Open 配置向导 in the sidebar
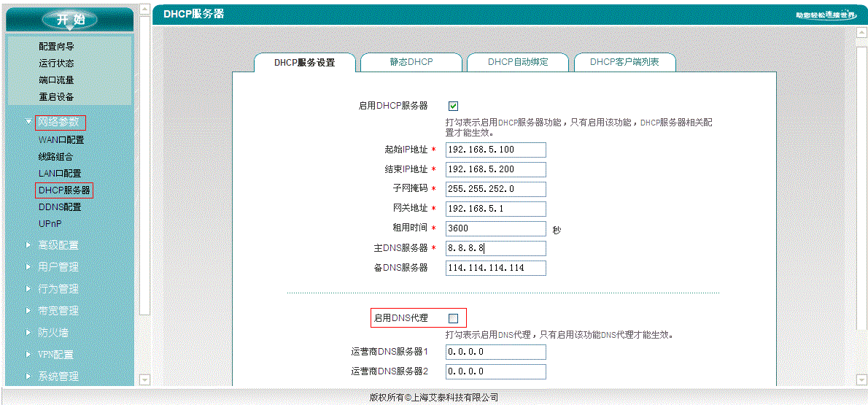This screenshot has width=868, height=405. (x=56, y=47)
